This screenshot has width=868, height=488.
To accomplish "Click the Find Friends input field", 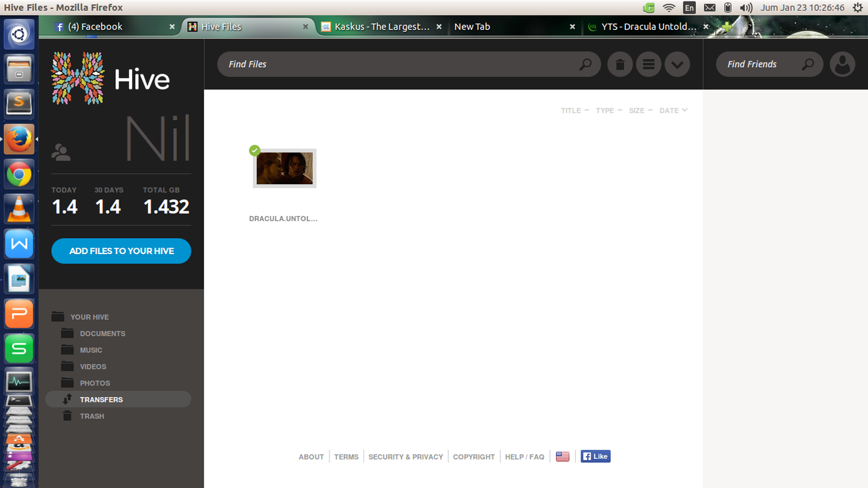I will click(x=770, y=64).
